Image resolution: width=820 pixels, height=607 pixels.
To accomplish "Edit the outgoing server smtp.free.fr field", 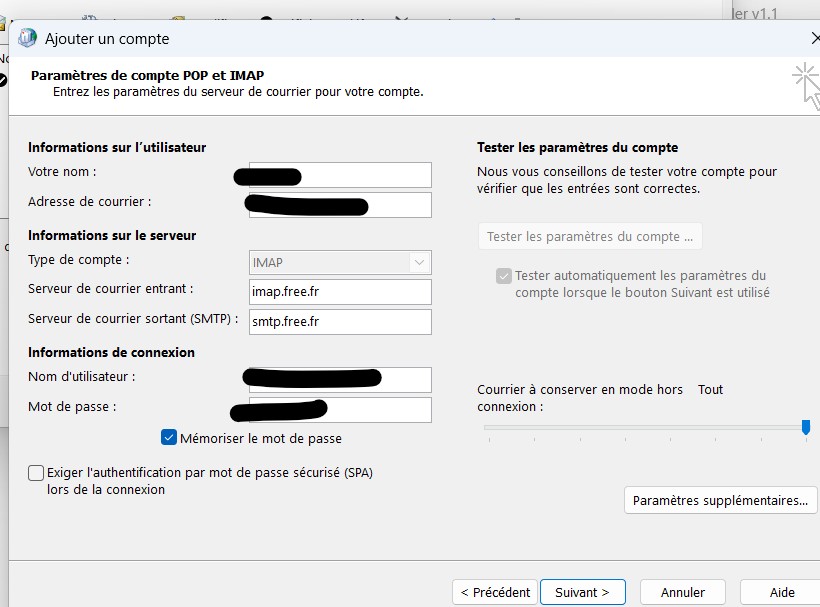I will [x=340, y=322].
